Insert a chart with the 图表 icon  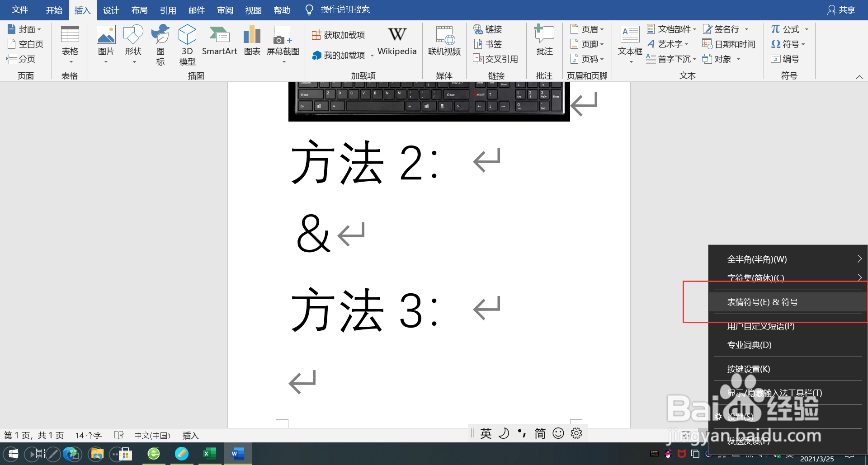click(252, 41)
